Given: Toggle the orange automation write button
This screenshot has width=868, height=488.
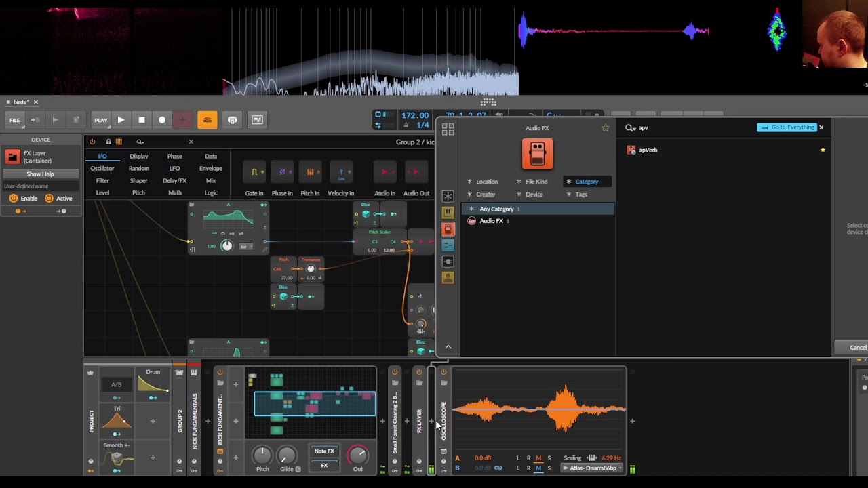Looking at the screenshot, I should [208, 120].
